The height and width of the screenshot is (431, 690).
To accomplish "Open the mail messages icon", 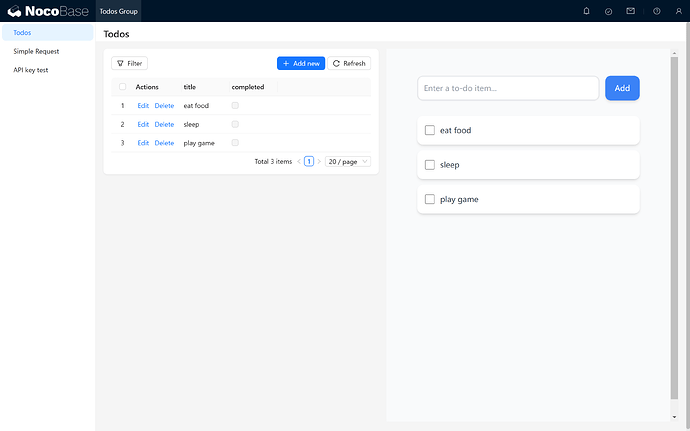I will coord(631,11).
